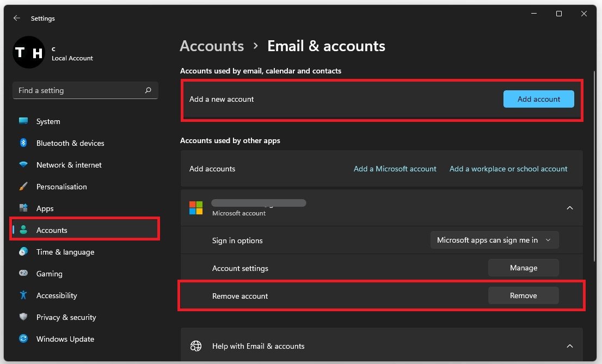Click the Accounts person icon

(23, 230)
